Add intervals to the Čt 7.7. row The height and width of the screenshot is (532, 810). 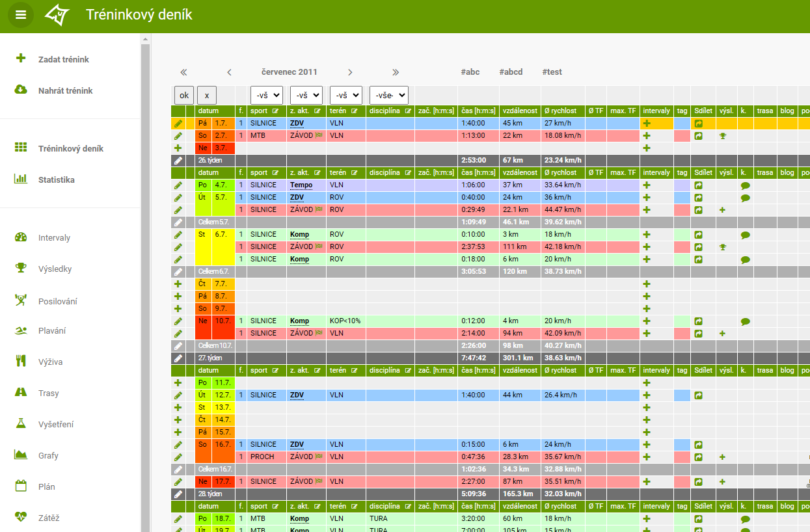(647, 284)
